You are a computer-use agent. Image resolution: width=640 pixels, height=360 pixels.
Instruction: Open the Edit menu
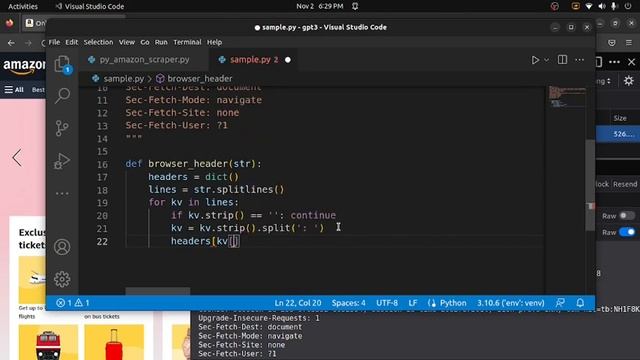71,42
